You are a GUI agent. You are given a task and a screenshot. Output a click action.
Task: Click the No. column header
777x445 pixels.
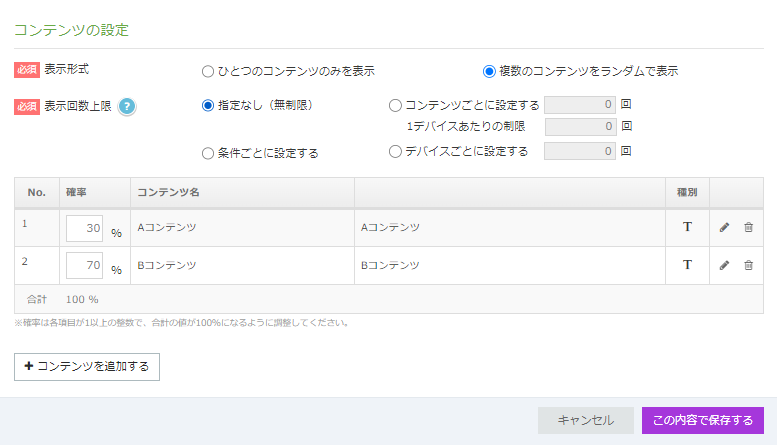tap(37, 192)
